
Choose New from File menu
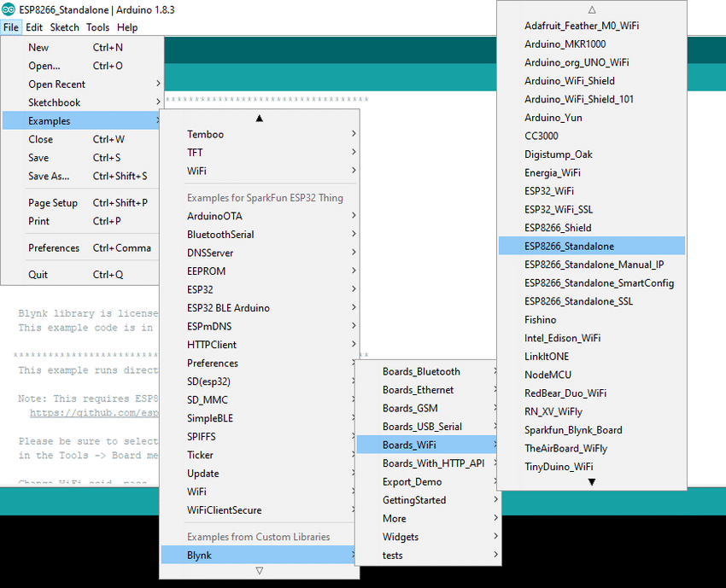click(x=81, y=47)
